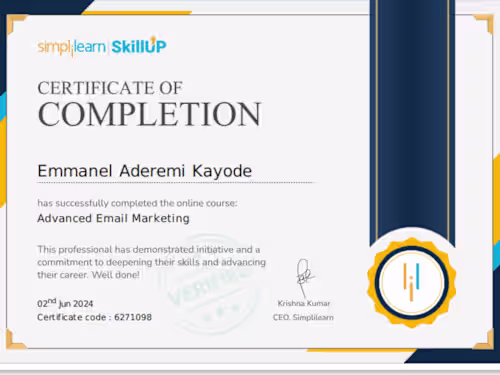Click the dotted line under the name
The height and width of the screenshot is (375, 500).
point(176,183)
